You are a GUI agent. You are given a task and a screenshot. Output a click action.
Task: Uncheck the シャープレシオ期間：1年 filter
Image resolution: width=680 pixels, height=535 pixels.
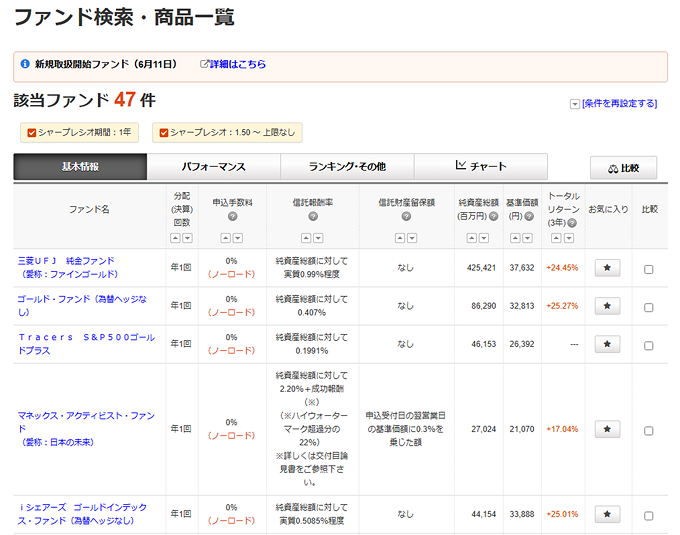(x=32, y=132)
